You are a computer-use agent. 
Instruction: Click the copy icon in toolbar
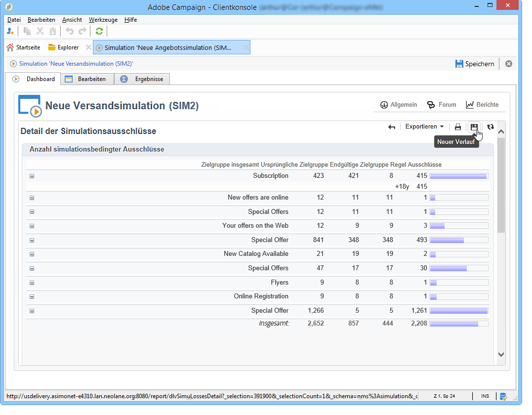pos(27,32)
